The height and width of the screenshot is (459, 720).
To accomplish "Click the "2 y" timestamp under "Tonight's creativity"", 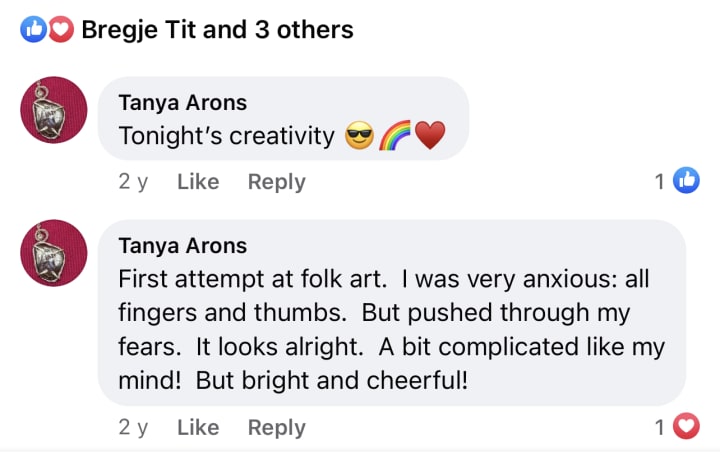I will click(x=133, y=182).
